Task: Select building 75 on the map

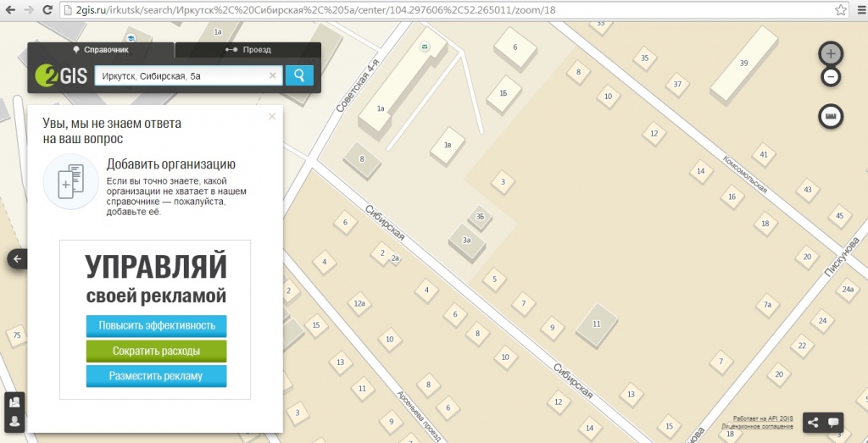Action: click(x=17, y=335)
